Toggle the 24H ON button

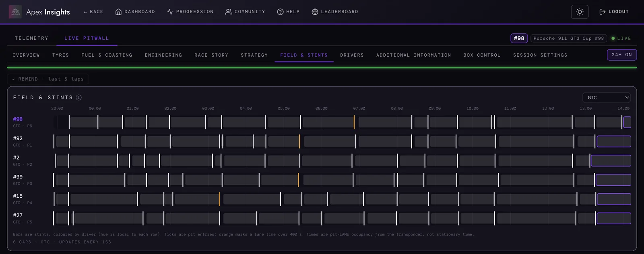[621, 55]
